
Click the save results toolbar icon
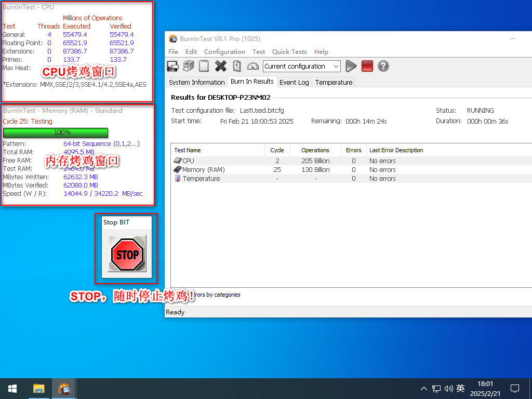[x=173, y=66]
